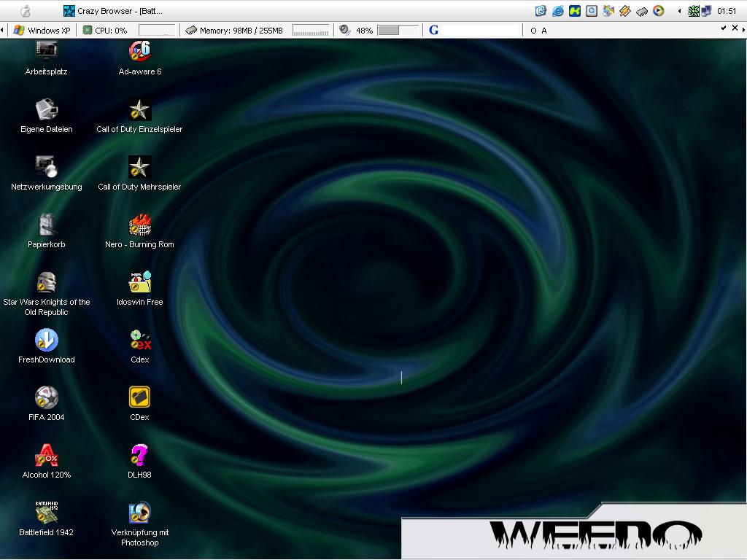Click the Windows XP start button
This screenshot has width=747, height=560.
[42, 30]
